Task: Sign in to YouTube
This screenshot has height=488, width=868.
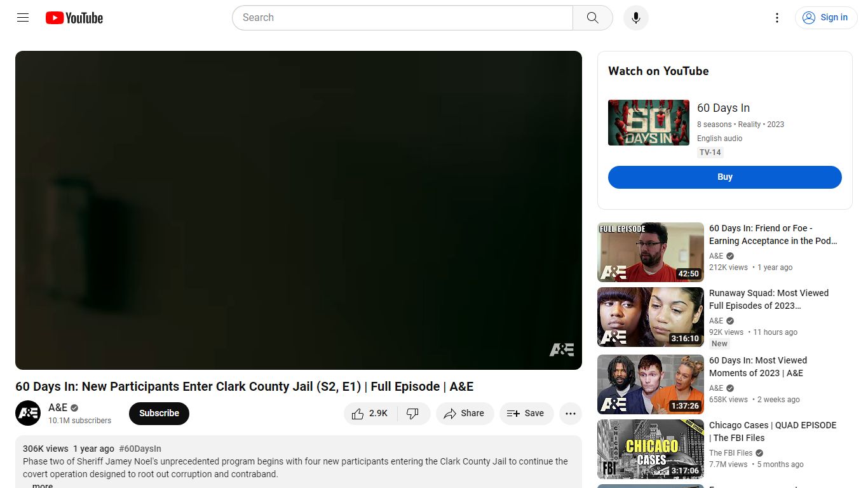Action: [825, 18]
